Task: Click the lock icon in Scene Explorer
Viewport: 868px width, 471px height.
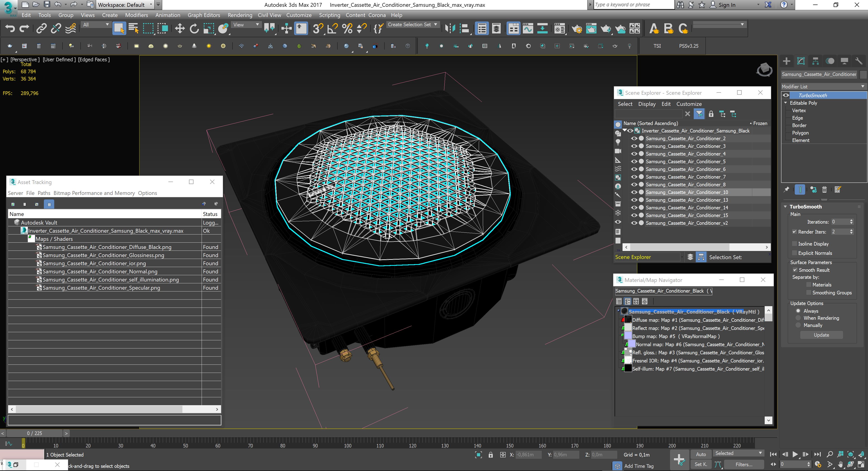Action: (711, 114)
